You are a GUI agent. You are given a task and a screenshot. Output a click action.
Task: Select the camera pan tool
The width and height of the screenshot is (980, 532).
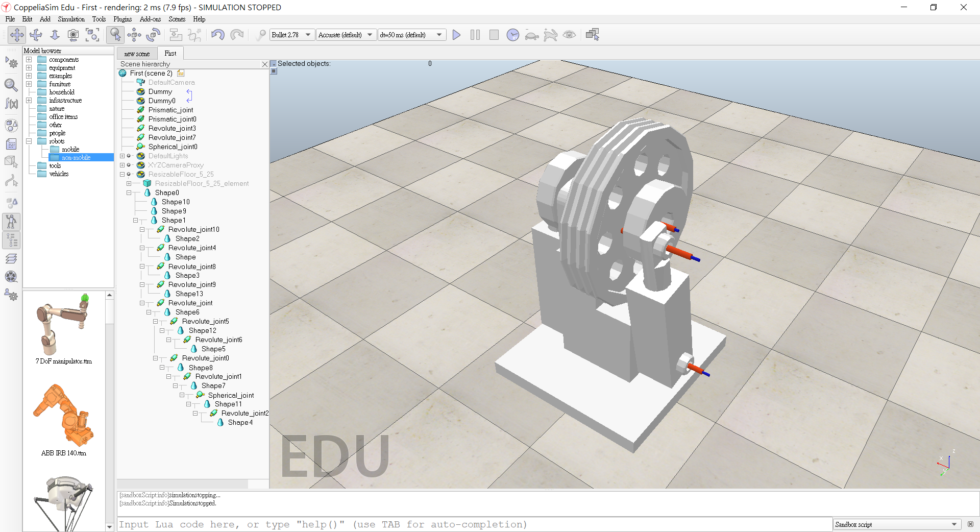(17, 35)
